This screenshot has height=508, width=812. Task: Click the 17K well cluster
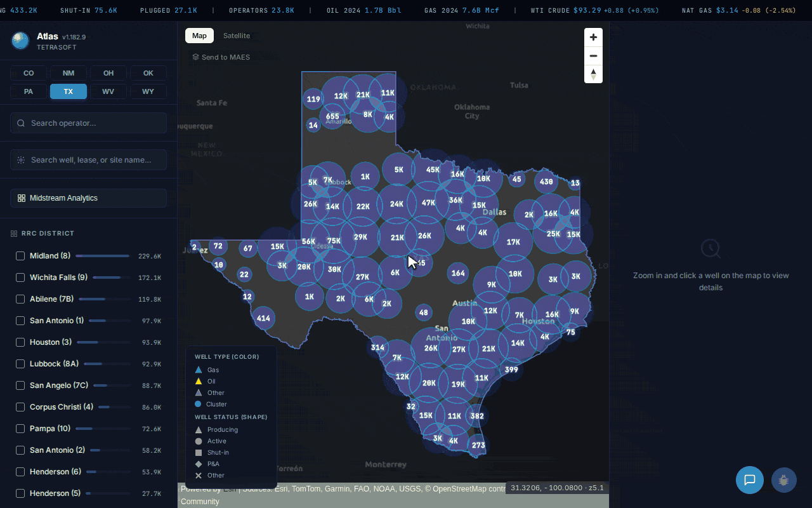click(513, 242)
